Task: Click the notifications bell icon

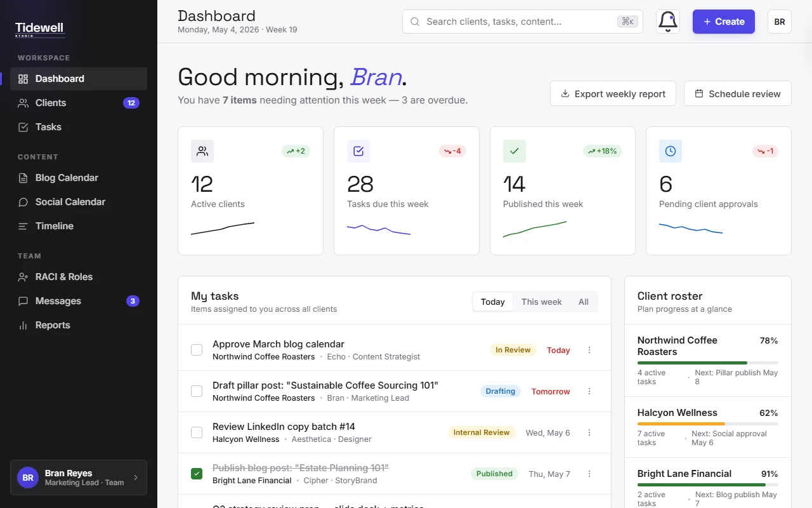Action: (x=667, y=22)
